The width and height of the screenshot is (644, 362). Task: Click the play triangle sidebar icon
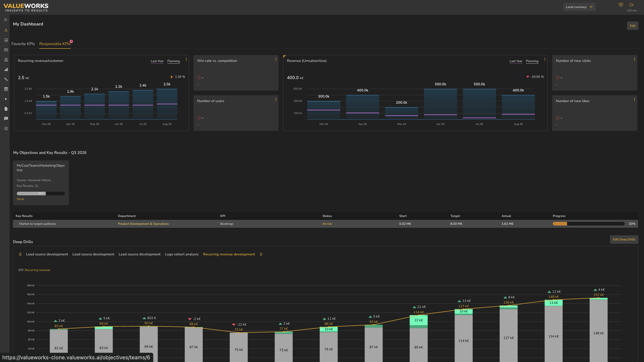tap(6, 99)
